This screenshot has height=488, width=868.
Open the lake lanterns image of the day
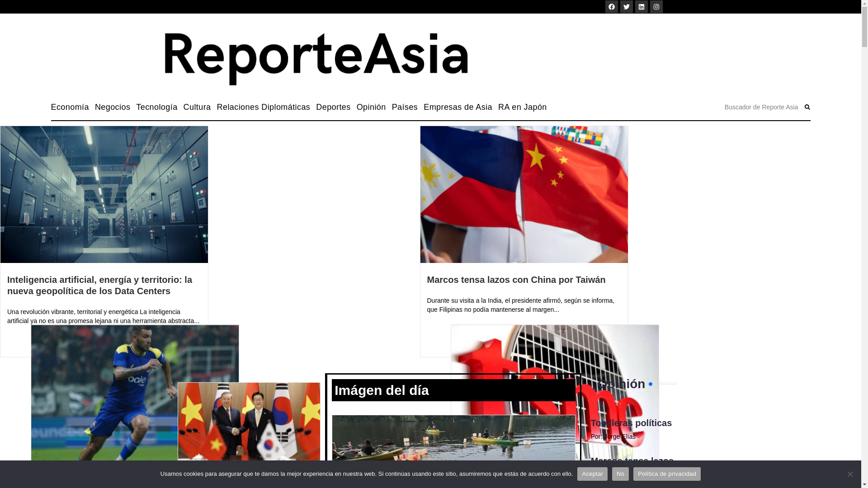pyautogui.click(x=453, y=438)
